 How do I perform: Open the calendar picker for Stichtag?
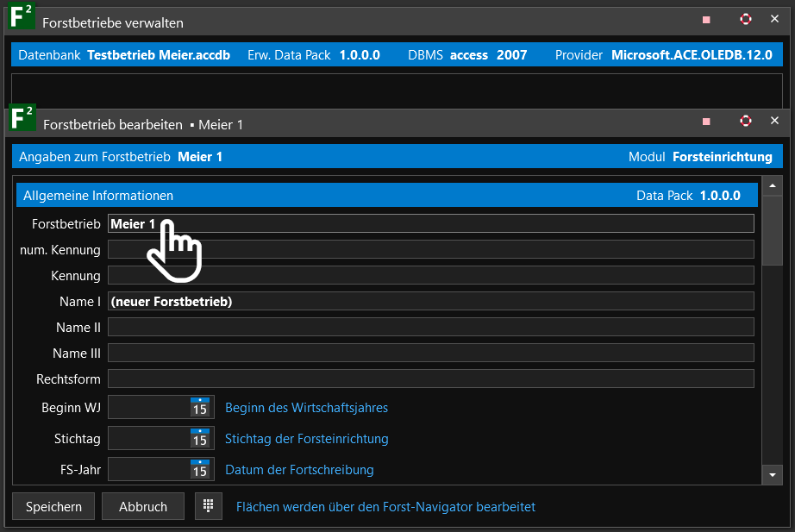pos(200,438)
